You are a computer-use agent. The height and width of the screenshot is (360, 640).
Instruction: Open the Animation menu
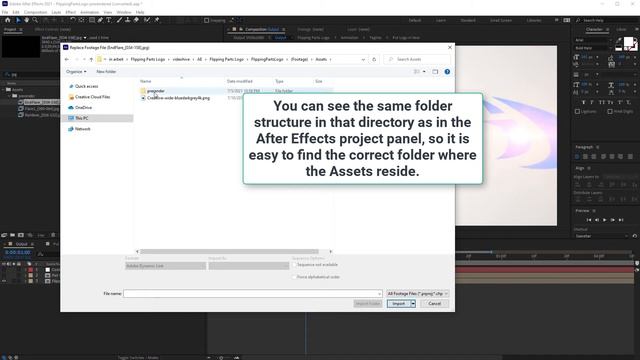coord(89,12)
